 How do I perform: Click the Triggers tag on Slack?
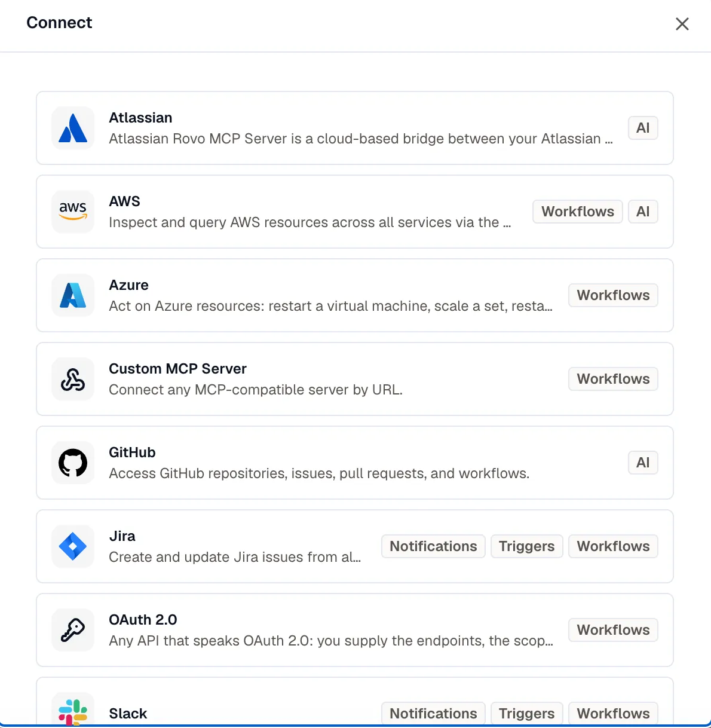[x=526, y=714]
